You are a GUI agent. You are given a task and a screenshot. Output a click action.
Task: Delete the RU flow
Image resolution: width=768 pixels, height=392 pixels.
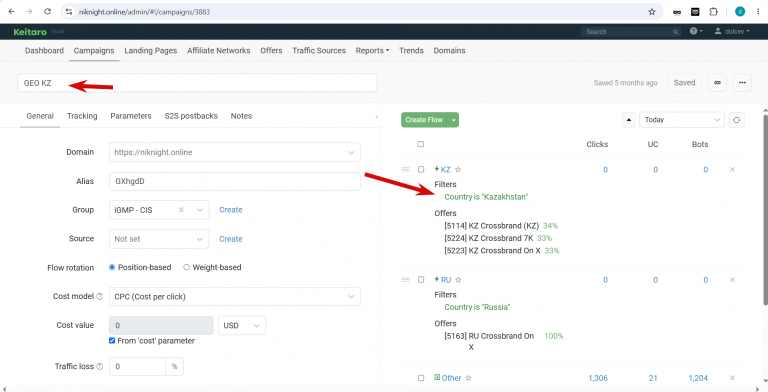[732, 280]
